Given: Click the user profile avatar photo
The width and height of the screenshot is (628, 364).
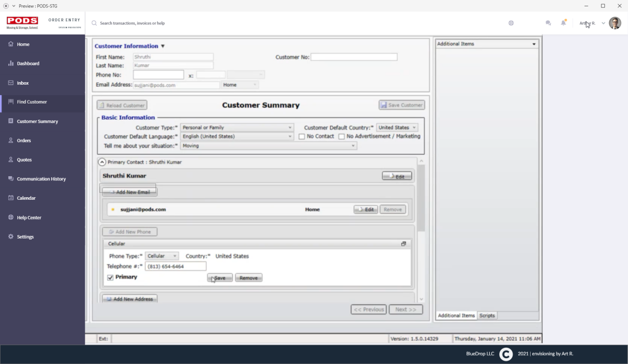Looking at the screenshot, I should point(615,23).
